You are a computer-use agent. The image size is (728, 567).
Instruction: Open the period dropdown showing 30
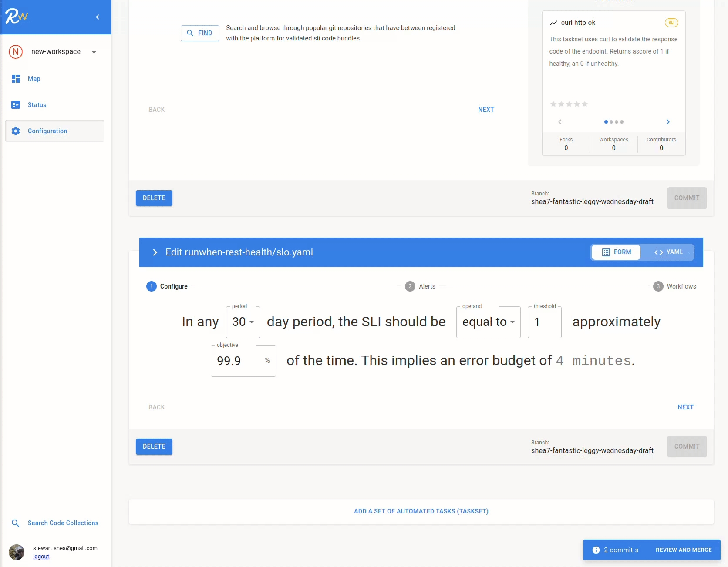[243, 322]
